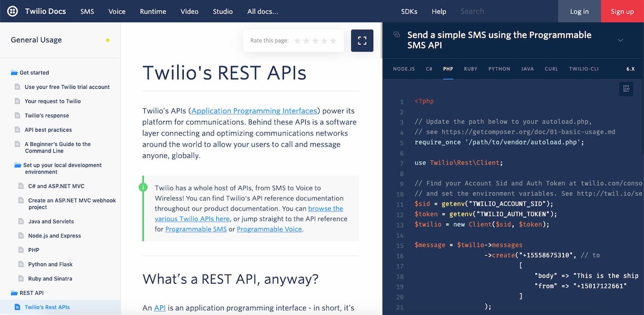The width and height of the screenshot is (644, 315).
Task: Click the Get started folder icon
Action: point(15,73)
